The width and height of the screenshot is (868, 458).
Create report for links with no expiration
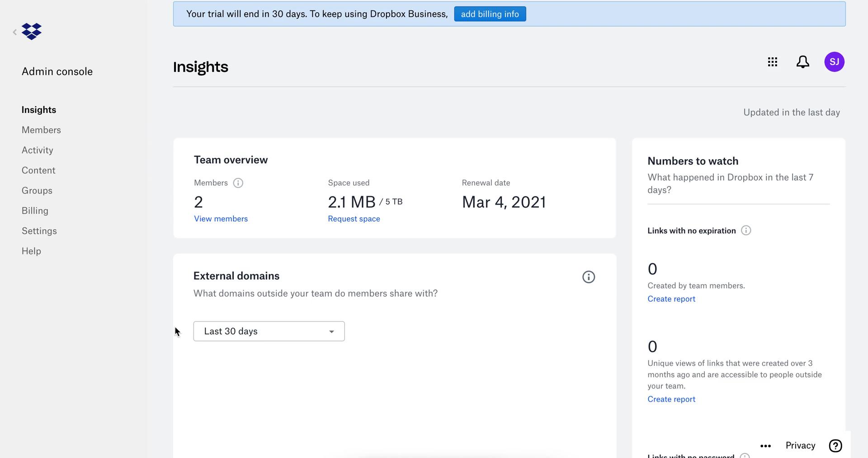coord(671,299)
